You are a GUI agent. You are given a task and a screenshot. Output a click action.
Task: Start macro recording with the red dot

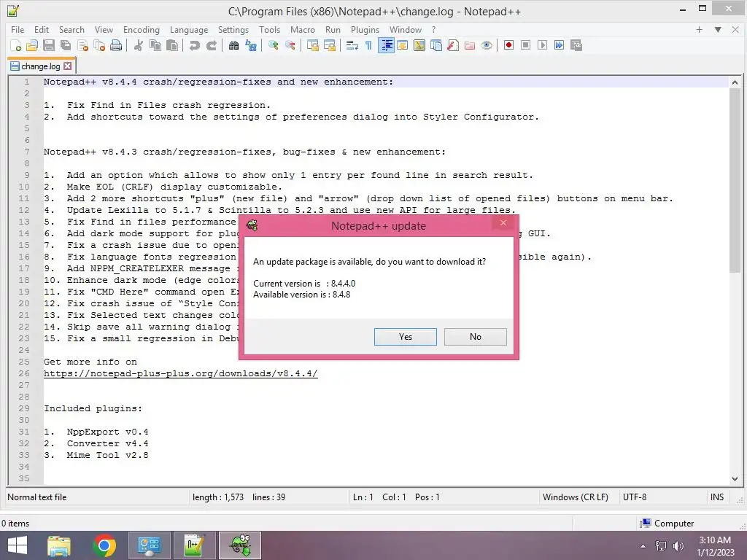pos(508,45)
